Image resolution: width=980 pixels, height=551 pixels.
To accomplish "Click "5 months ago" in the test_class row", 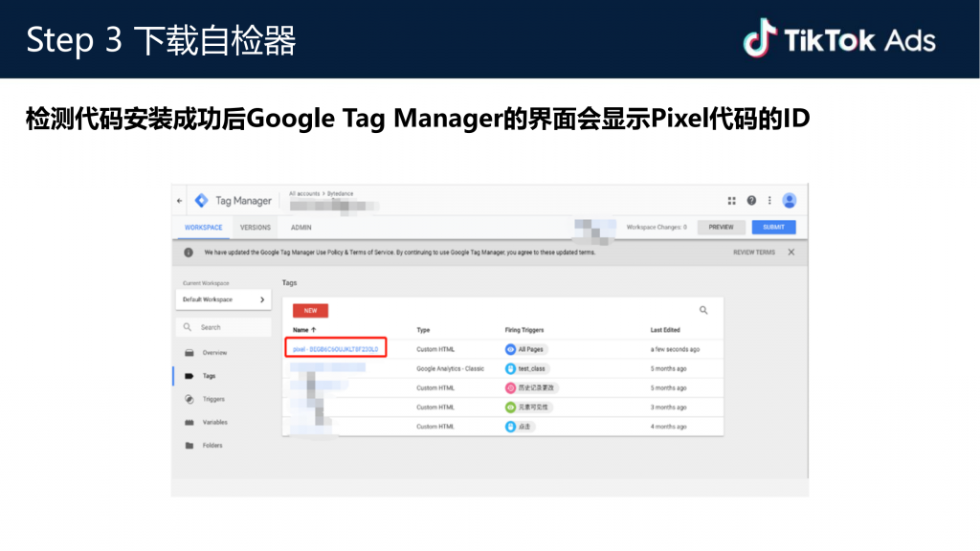I will 668,368.
